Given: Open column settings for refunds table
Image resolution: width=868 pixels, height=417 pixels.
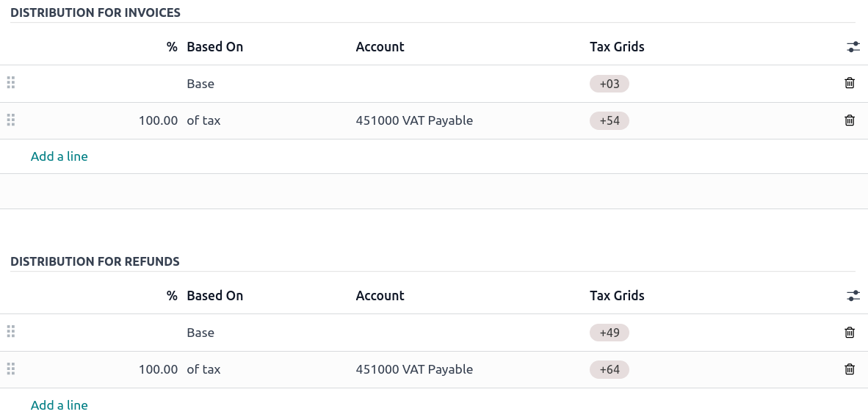Looking at the screenshot, I should point(853,296).
